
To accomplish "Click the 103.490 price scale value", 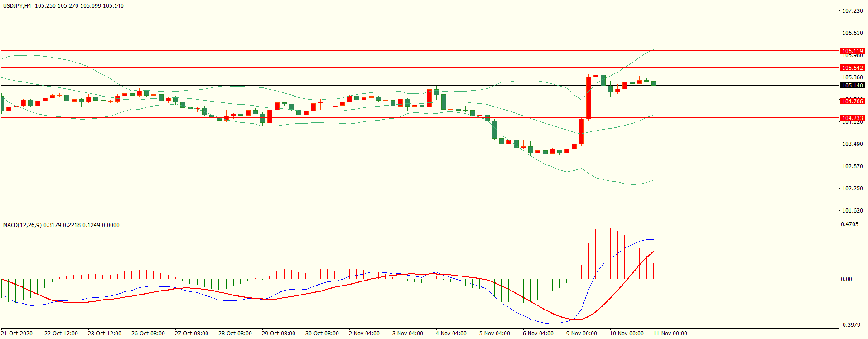I will tap(852, 144).
